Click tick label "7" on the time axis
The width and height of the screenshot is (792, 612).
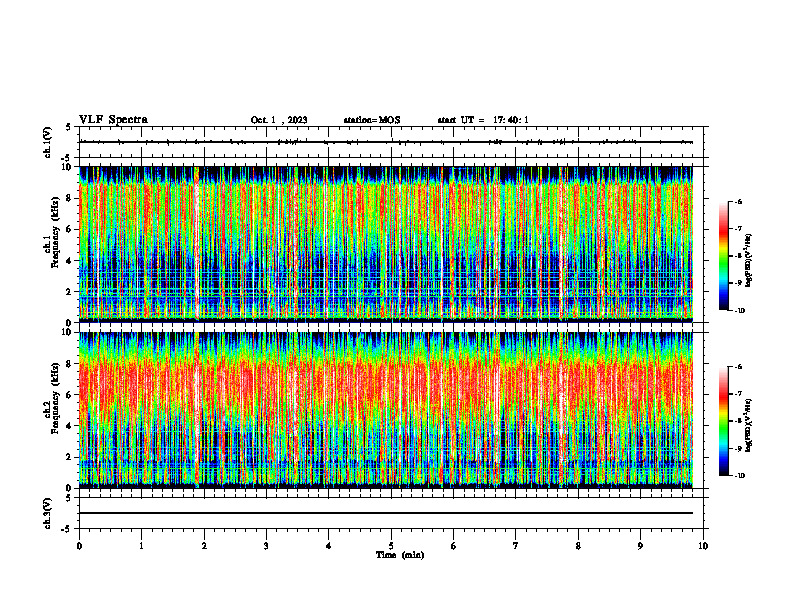[516, 546]
